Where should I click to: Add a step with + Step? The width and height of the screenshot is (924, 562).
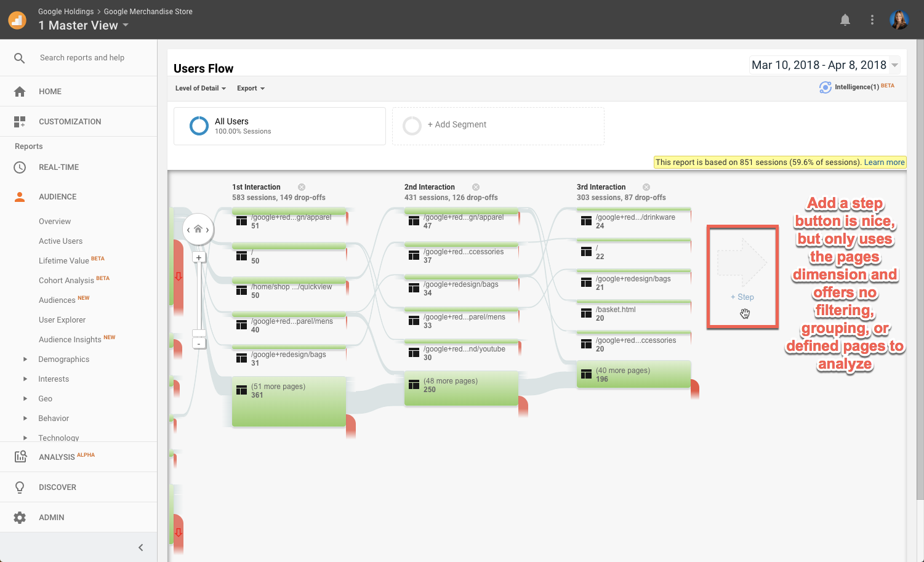(x=742, y=297)
